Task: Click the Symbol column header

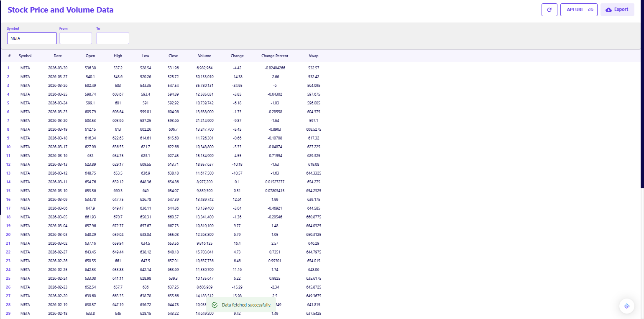Action: (25, 56)
